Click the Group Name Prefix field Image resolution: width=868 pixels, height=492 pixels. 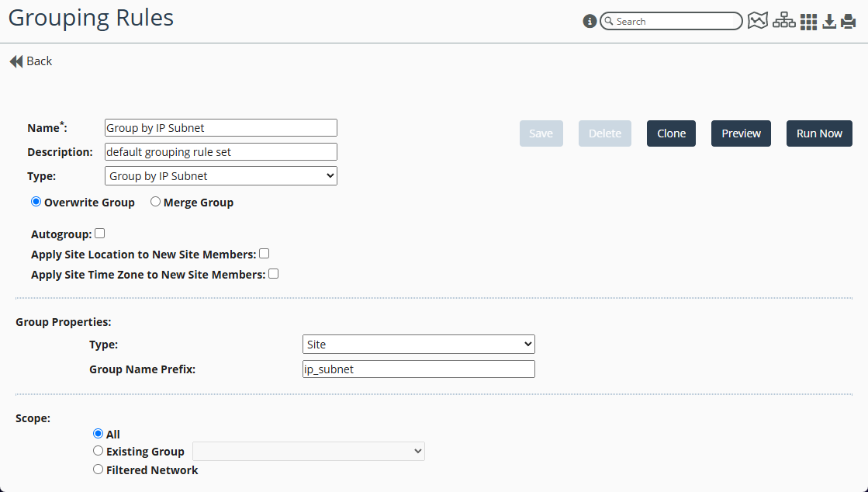[x=418, y=369]
